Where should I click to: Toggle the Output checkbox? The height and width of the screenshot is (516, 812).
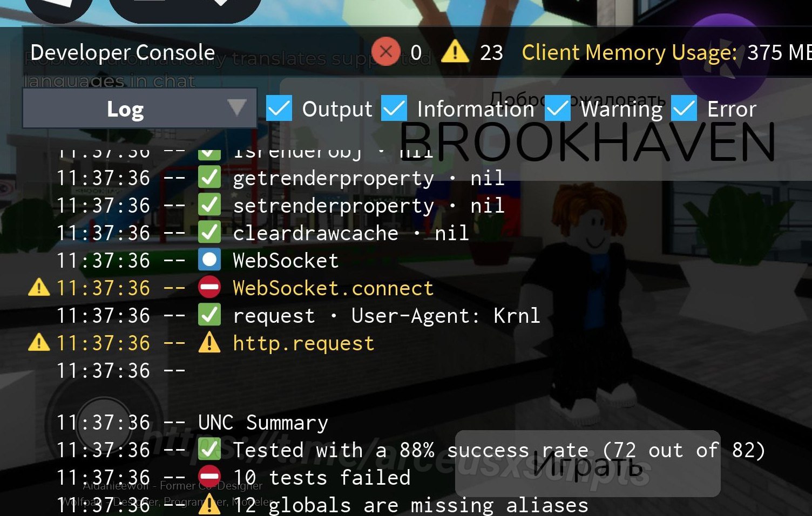coord(279,108)
